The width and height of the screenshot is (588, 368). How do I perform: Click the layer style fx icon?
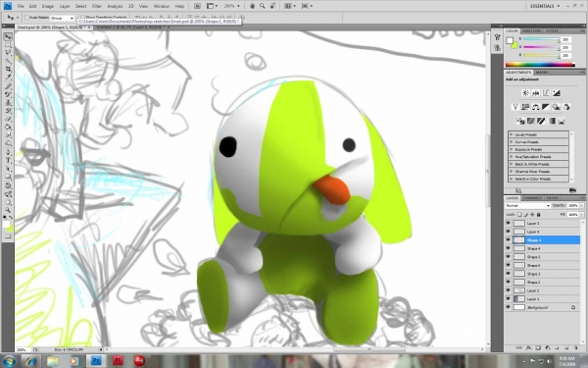click(529, 348)
